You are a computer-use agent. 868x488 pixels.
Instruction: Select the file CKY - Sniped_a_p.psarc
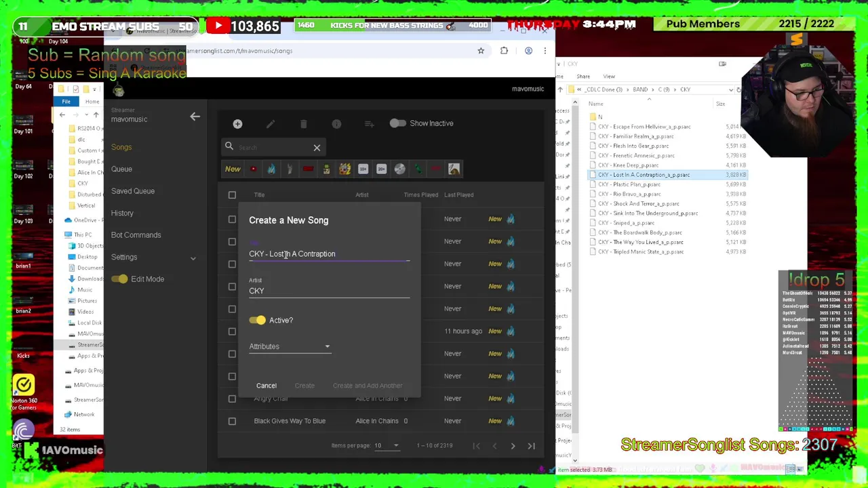(x=626, y=223)
